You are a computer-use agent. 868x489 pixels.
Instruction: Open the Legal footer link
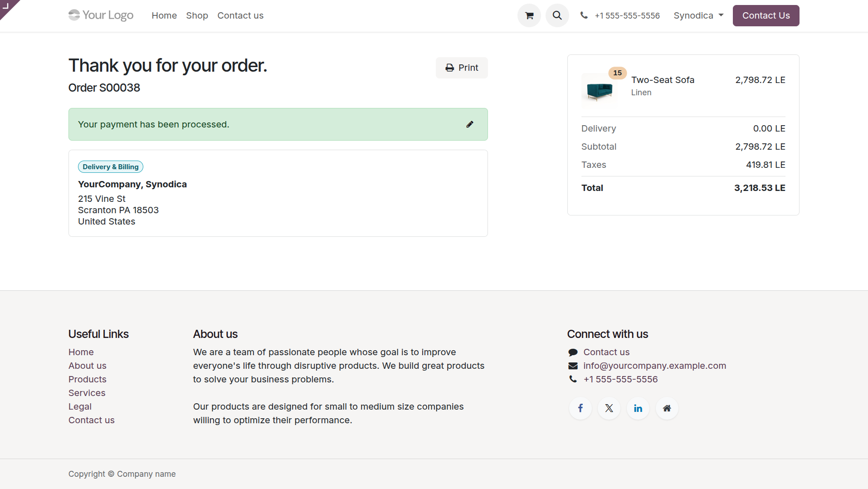tap(80, 406)
